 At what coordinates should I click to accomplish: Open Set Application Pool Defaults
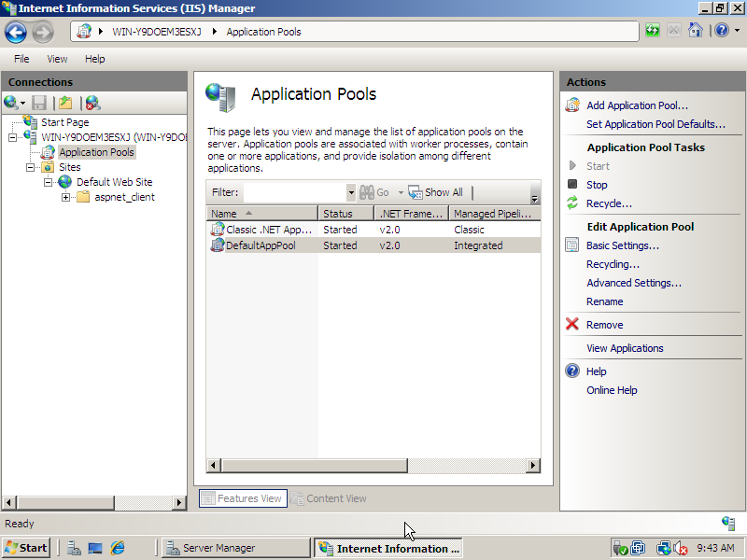(x=655, y=124)
